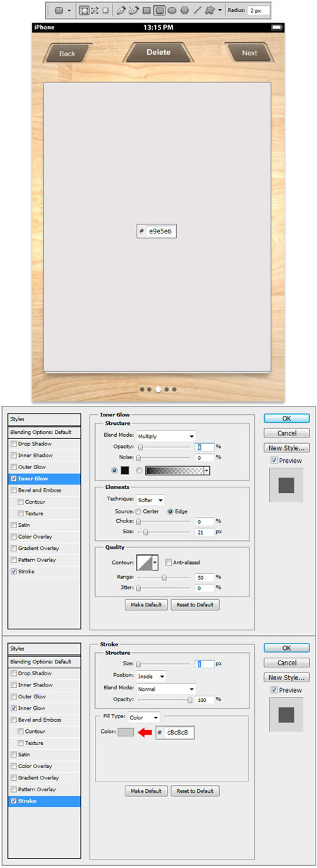The width and height of the screenshot is (317, 868).
Task: Choose the Polygon shape tool icon
Action: [x=185, y=11]
